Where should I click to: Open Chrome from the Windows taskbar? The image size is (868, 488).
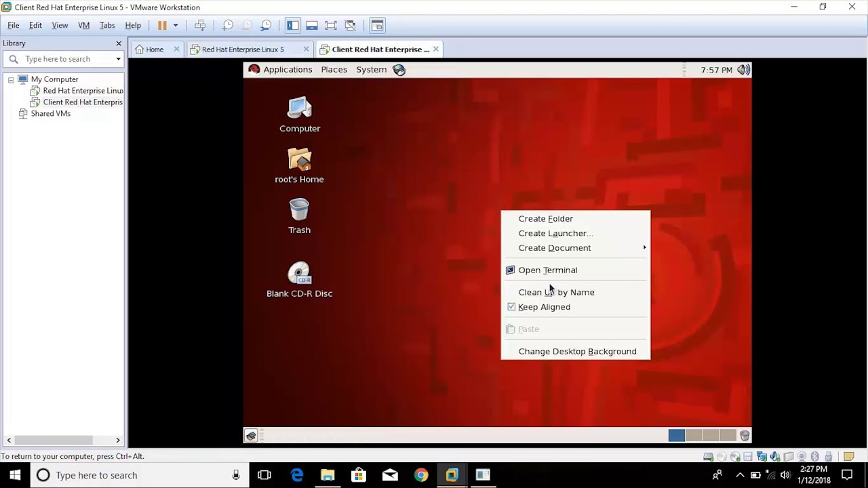pyautogui.click(x=421, y=475)
